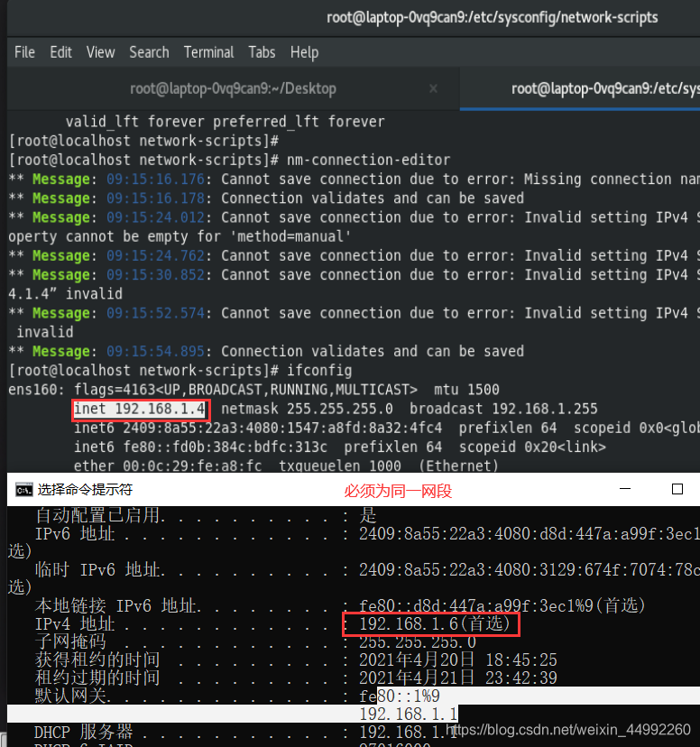This screenshot has width=700, height=747.
Task: Open the Terminal menu
Action: (208, 52)
